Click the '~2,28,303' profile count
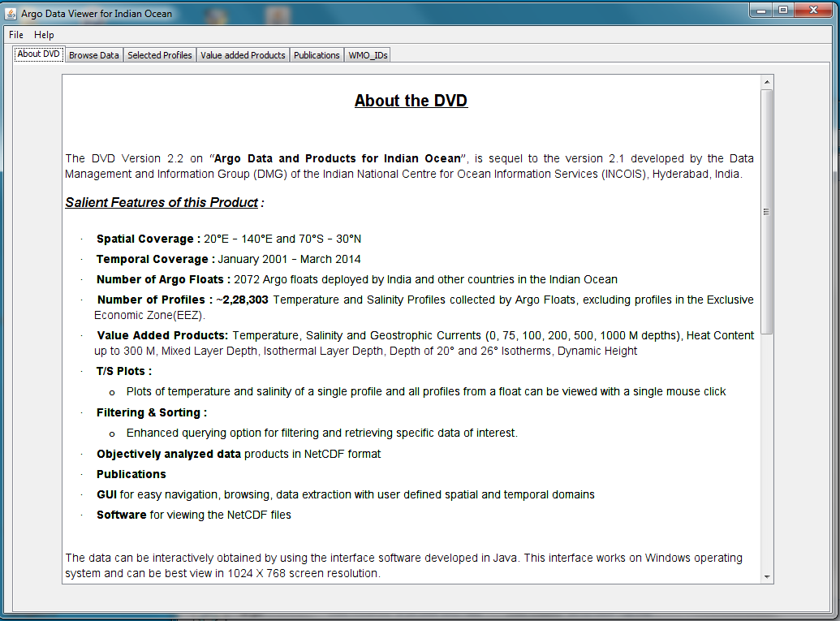Screen dimensions: 840x621 click(242, 300)
